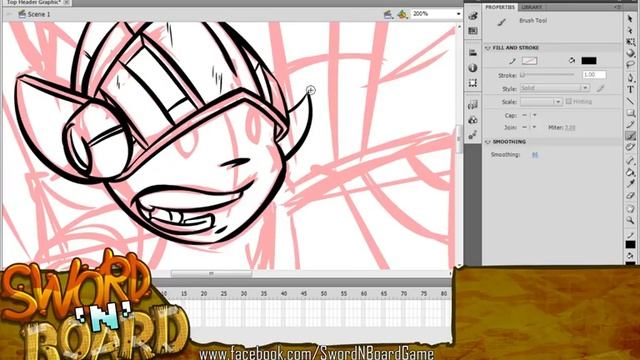Screen dimensions: 640x360
Task: Select the Selection arrow tool
Action: pos(630,18)
